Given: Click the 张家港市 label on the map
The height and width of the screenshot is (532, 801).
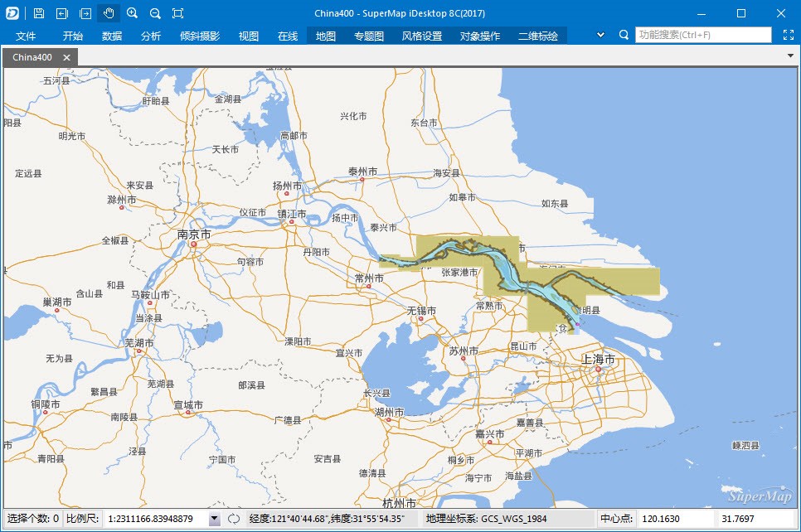Looking at the screenshot, I should [x=459, y=272].
